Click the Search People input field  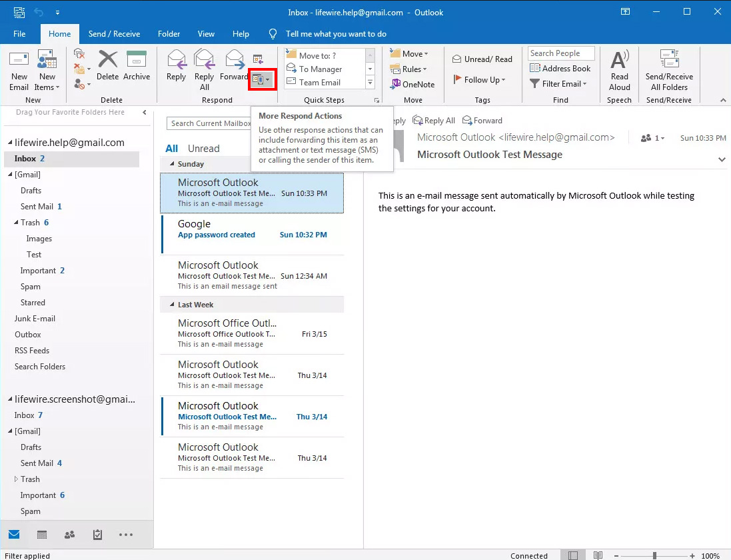pyautogui.click(x=561, y=53)
